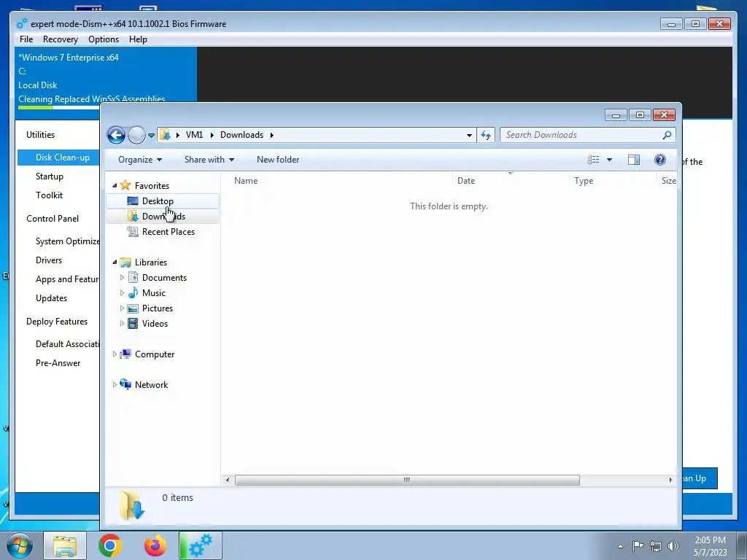Go back with the Explorer back arrow
This screenshot has width=747, height=560.
[x=116, y=135]
